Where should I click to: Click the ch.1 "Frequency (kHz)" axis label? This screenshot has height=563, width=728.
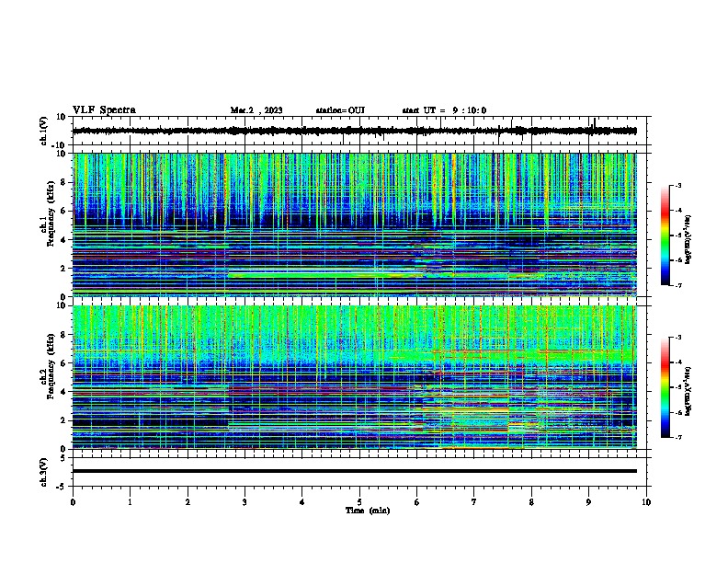pos(51,214)
